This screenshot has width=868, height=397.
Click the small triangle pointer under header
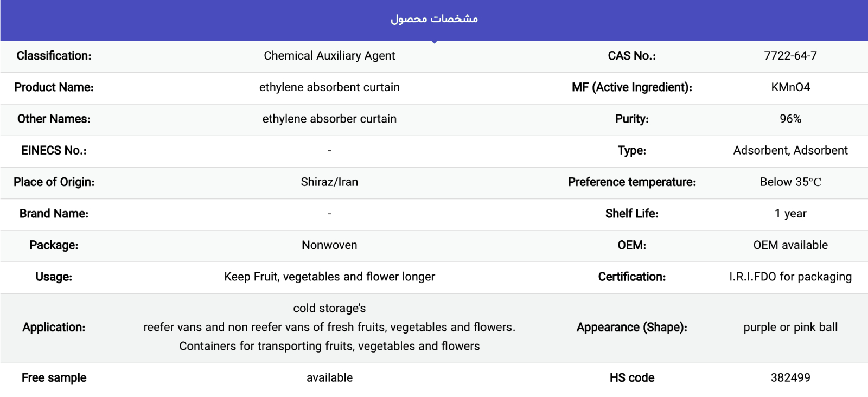[x=434, y=42]
